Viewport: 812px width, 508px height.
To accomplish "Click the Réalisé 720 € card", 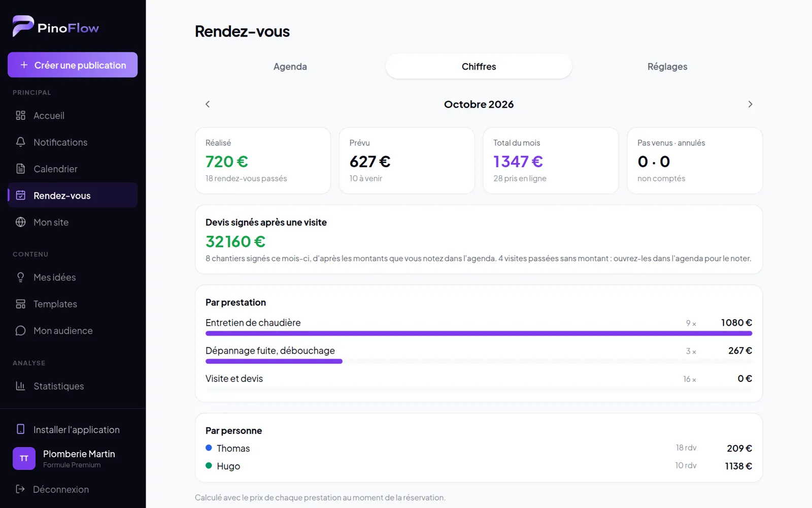I will (263, 161).
